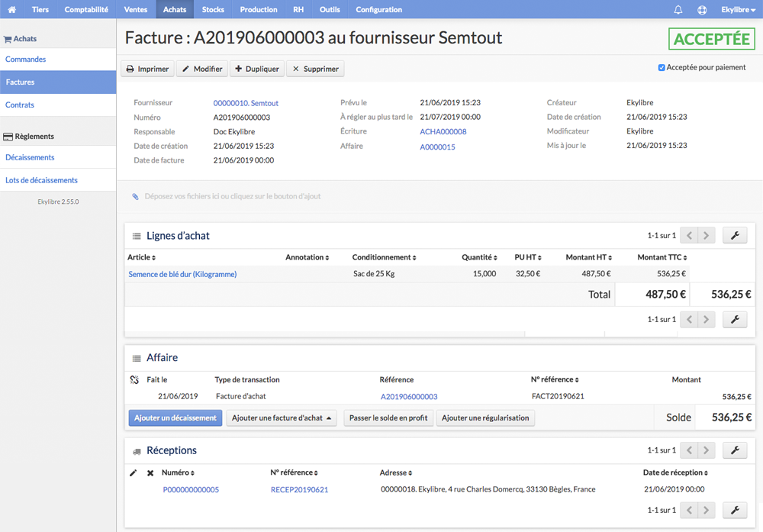Open article Semence de blé dur
Image resolution: width=763 pixels, height=532 pixels.
[182, 275]
